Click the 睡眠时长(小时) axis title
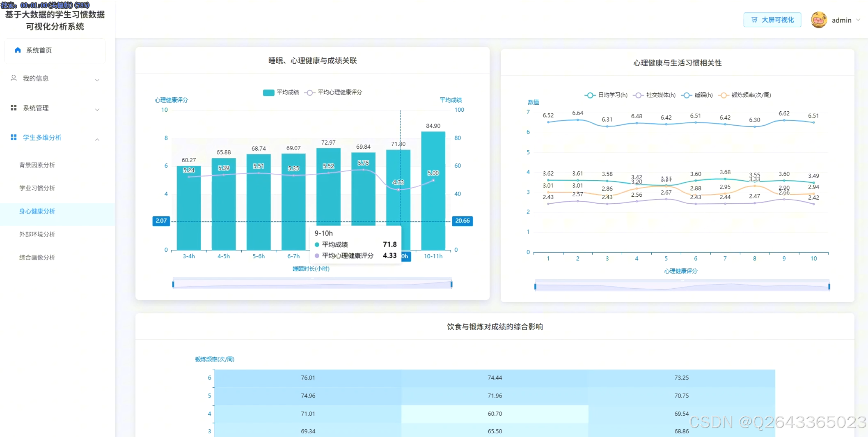The width and height of the screenshot is (868, 437). pos(311,269)
